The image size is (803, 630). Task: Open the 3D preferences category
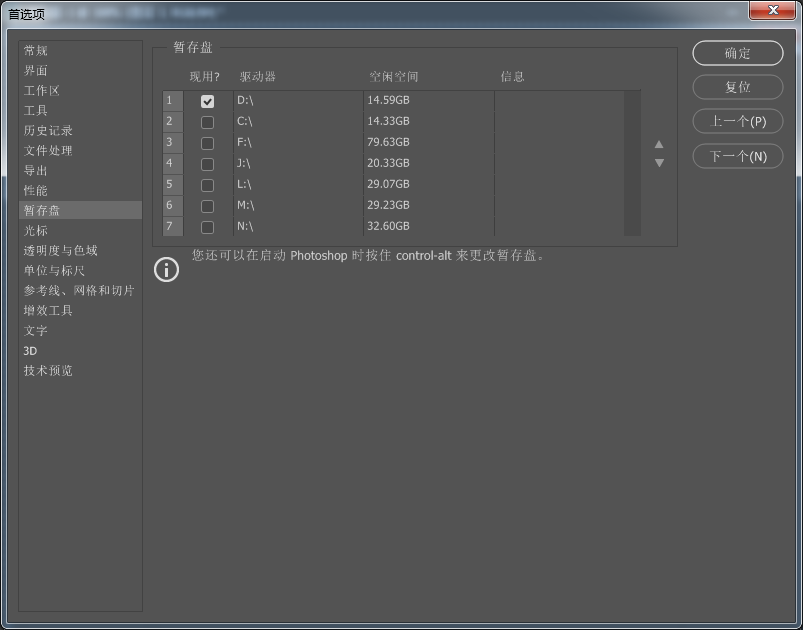80,351
